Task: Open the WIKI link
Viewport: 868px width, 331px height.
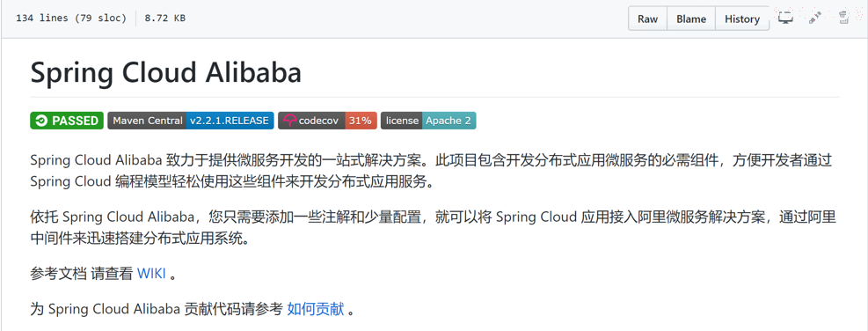Action: pos(151,273)
